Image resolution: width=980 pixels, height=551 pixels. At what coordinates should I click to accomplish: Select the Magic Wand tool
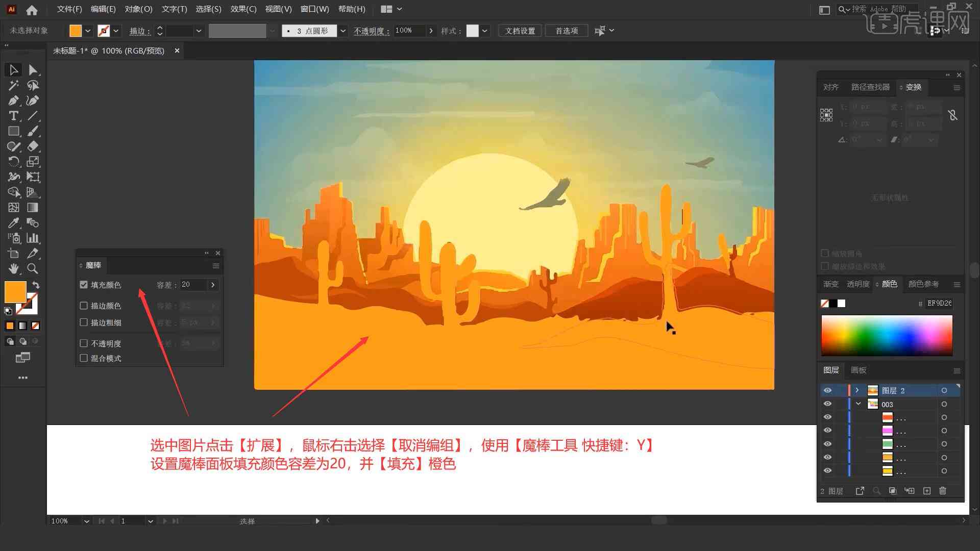[x=12, y=85]
